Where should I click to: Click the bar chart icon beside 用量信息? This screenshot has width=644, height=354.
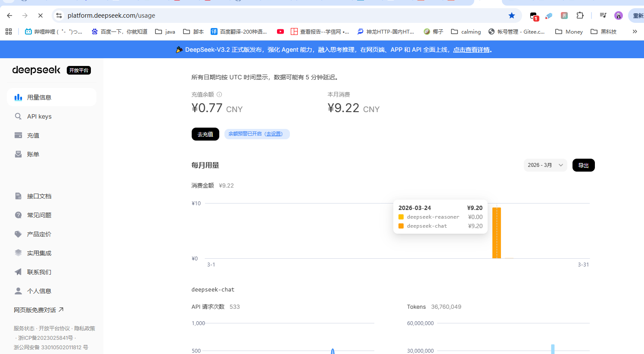click(18, 97)
